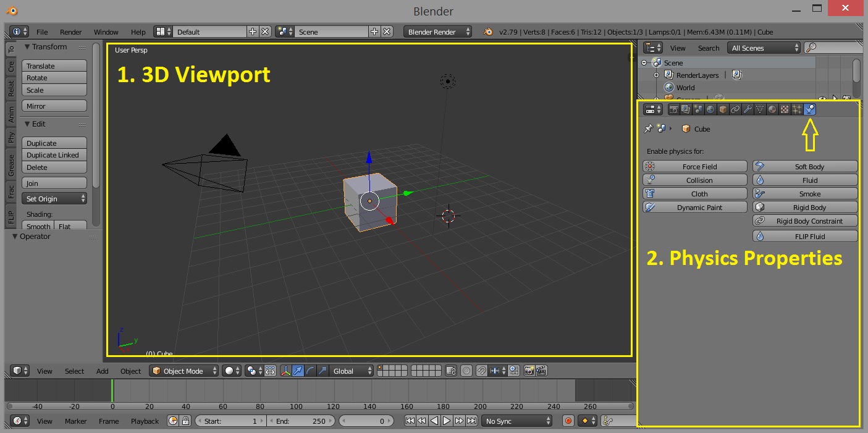Click the Cloth physics button

click(695, 193)
